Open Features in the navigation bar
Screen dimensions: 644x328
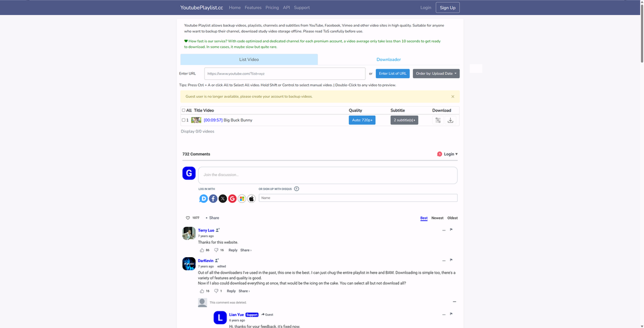click(x=253, y=8)
